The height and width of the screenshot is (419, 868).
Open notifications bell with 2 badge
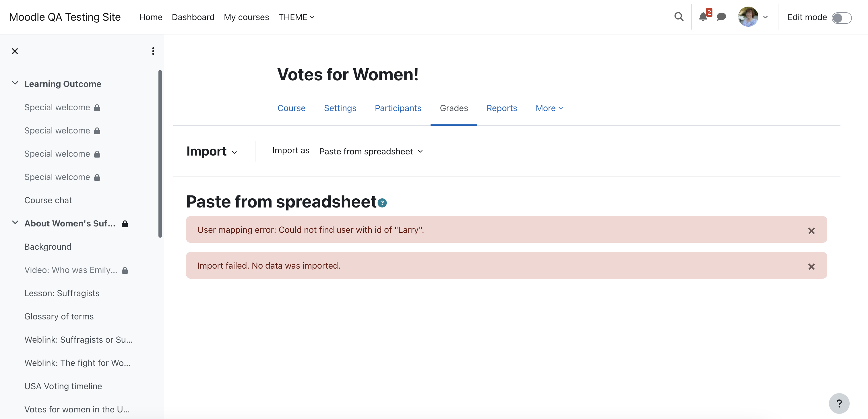703,17
